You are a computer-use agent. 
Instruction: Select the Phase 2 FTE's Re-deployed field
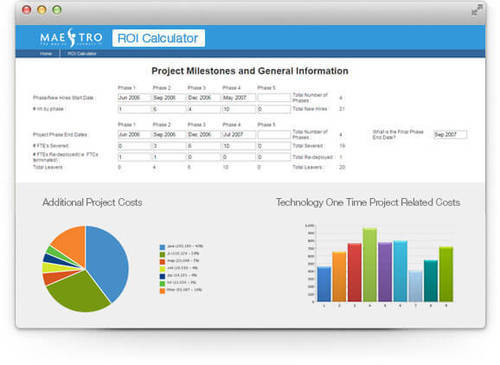[x=169, y=157]
